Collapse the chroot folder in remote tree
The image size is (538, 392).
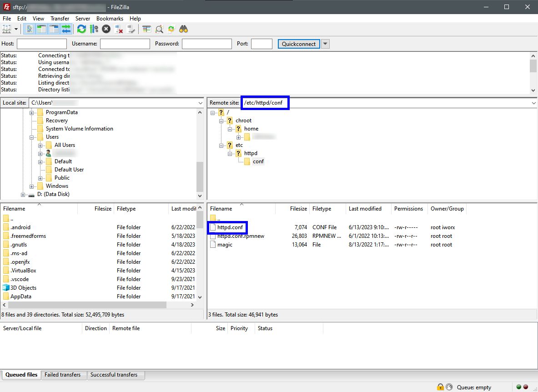point(221,120)
